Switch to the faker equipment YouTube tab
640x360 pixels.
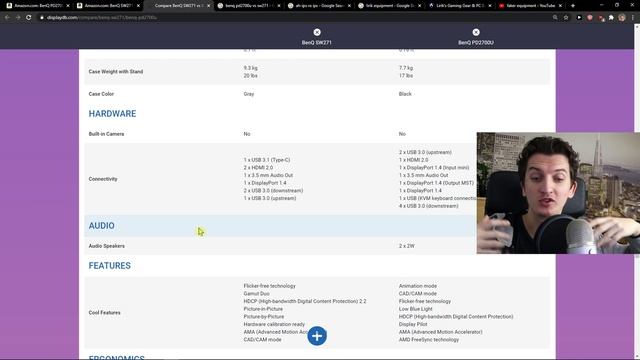[530, 6]
